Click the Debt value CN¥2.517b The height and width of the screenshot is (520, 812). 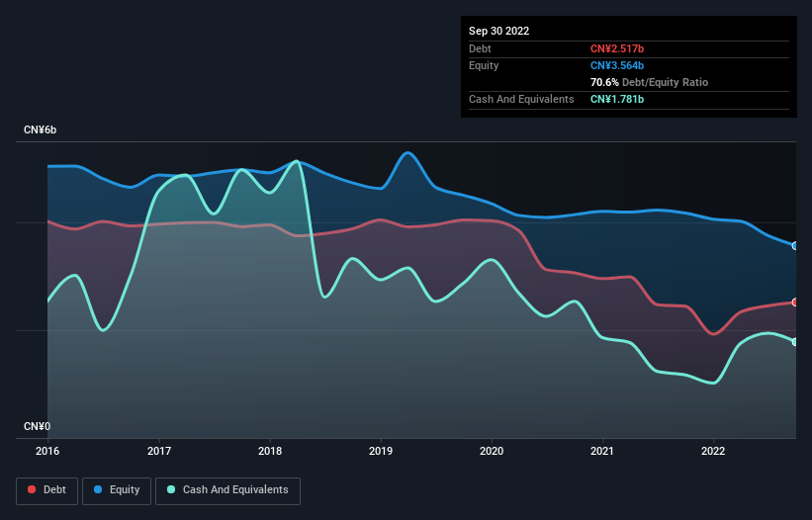click(617, 48)
